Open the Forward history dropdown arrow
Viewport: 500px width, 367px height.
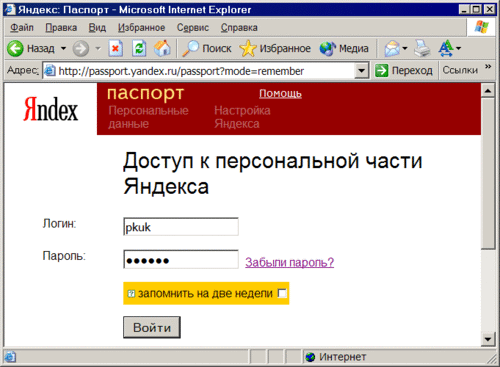pyautogui.click(x=98, y=49)
